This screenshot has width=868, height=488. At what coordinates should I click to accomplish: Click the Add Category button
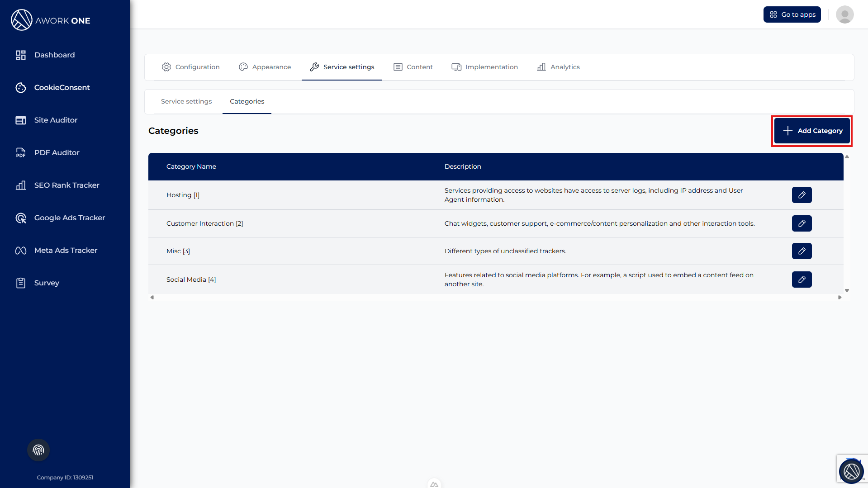pos(812,131)
